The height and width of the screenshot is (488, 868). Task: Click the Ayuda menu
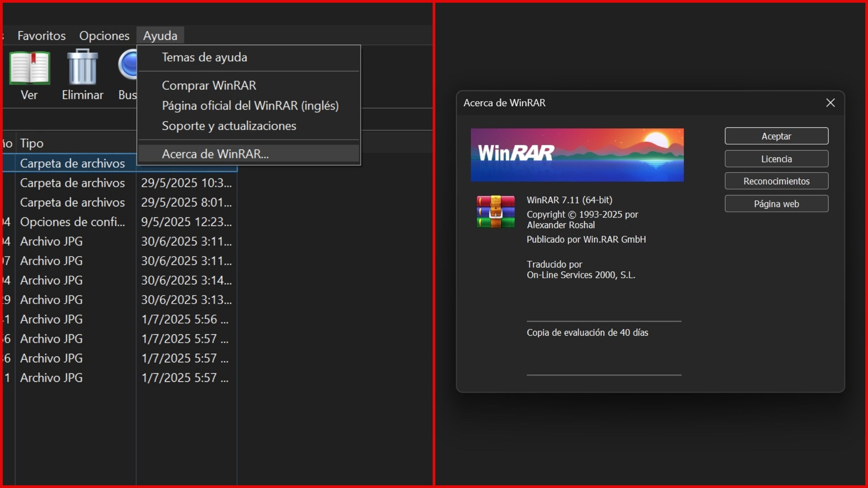[x=160, y=36]
